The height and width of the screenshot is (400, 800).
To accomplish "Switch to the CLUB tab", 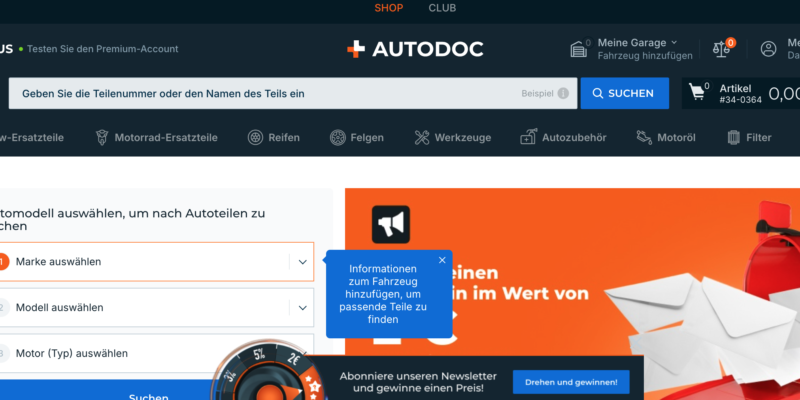I will 442,8.
